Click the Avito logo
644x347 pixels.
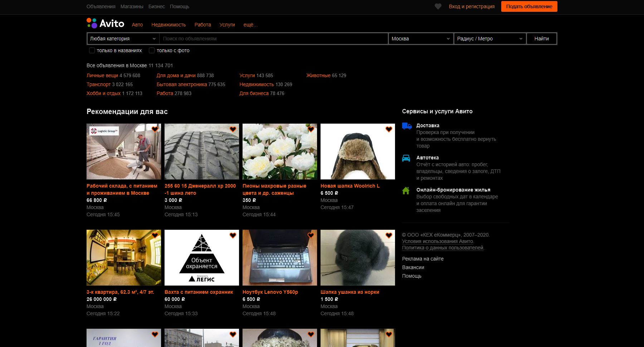[x=106, y=24]
